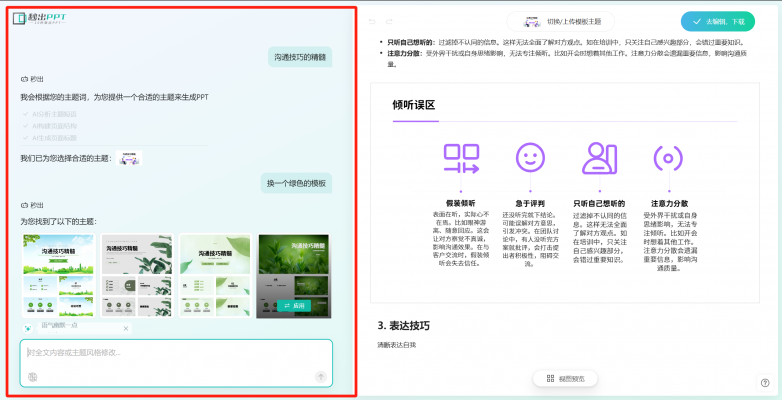Image resolution: width=782 pixels, height=400 pixels.
Task: Open 缩图预览 thumbnail preview
Action: (572, 378)
